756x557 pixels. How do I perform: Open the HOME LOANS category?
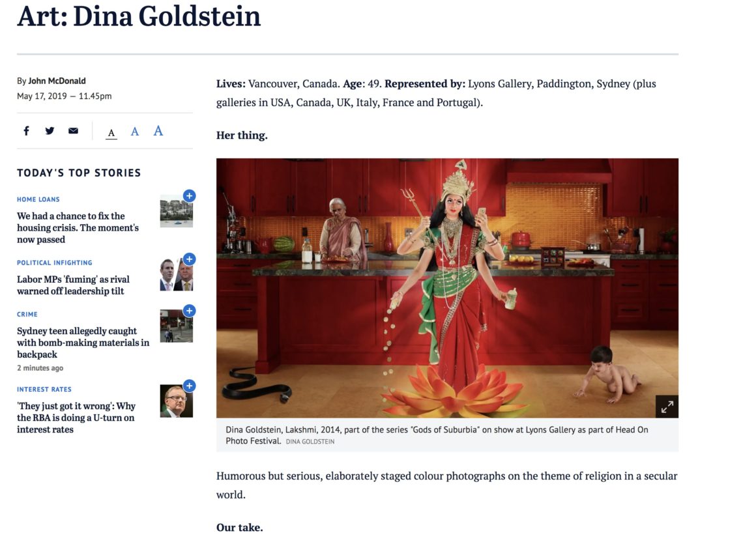[x=38, y=199]
